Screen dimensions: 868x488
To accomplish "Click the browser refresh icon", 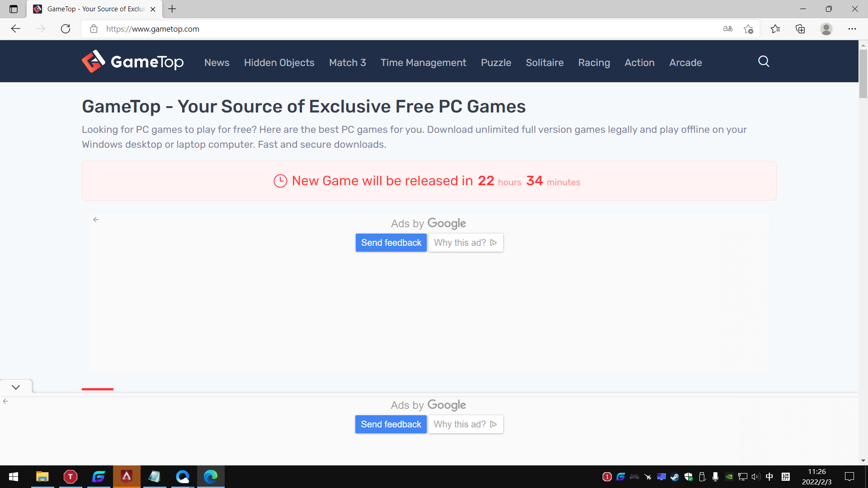I will 66,29.
